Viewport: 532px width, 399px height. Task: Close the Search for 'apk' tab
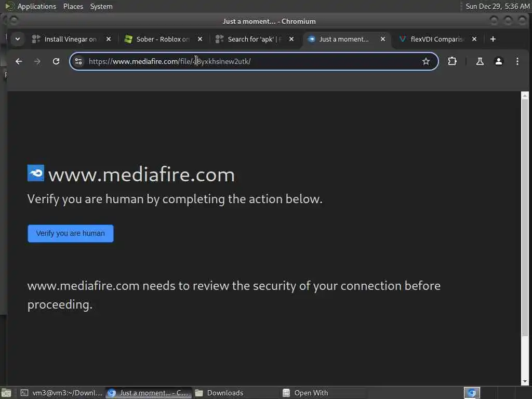tap(291, 39)
